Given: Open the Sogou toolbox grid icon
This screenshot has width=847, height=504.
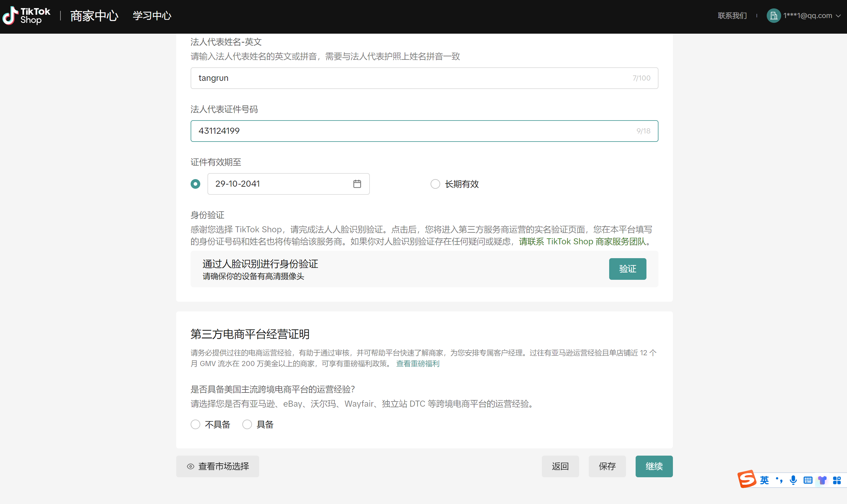Looking at the screenshot, I should tap(837, 480).
